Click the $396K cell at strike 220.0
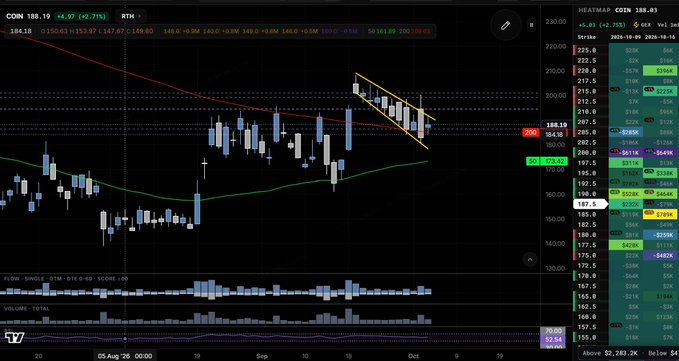The width and height of the screenshot is (679, 361). tap(660, 71)
